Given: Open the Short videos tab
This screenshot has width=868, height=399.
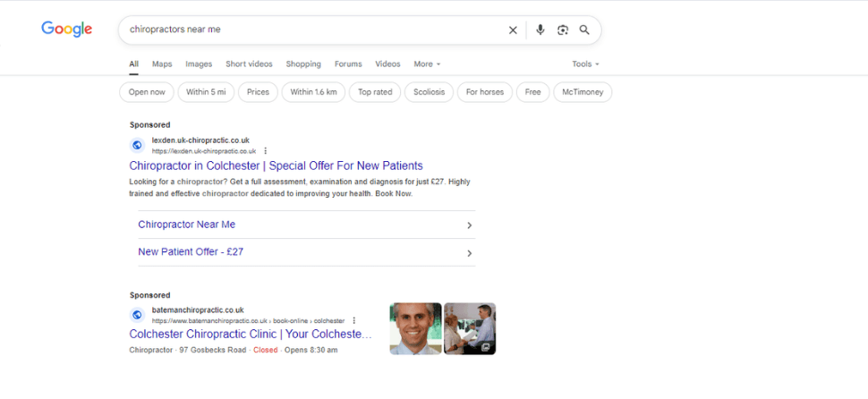Looking at the screenshot, I should click(249, 64).
